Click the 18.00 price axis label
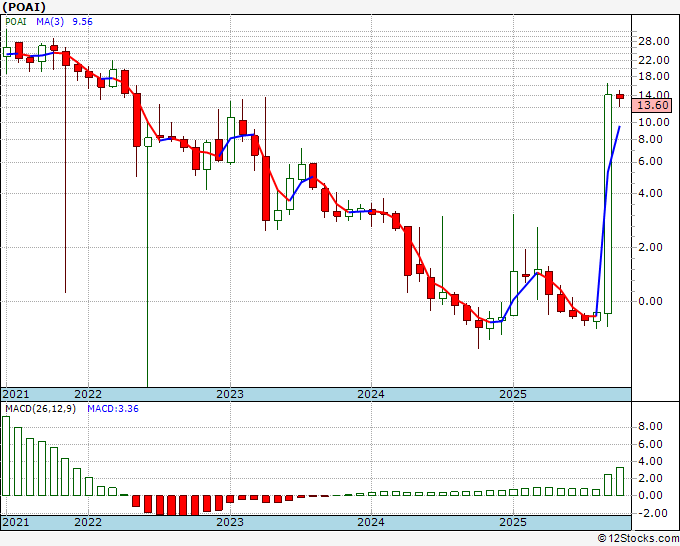The image size is (680, 546). point(654,76)
